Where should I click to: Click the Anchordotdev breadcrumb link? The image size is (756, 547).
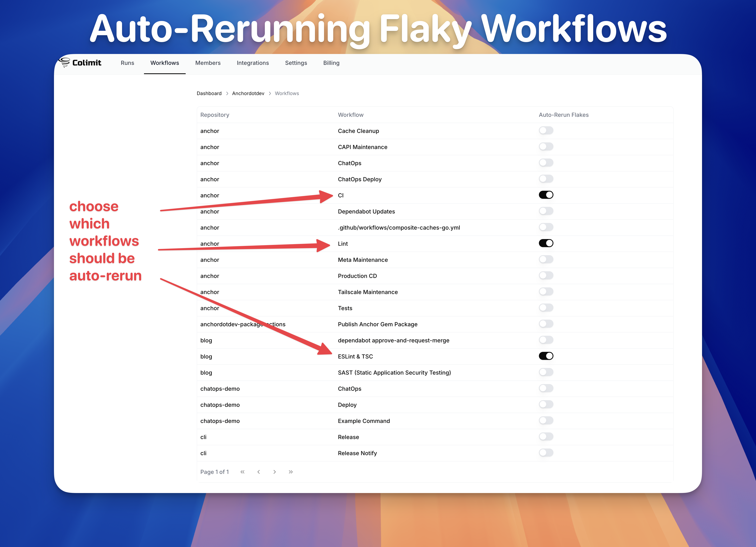tap(248, 93)
